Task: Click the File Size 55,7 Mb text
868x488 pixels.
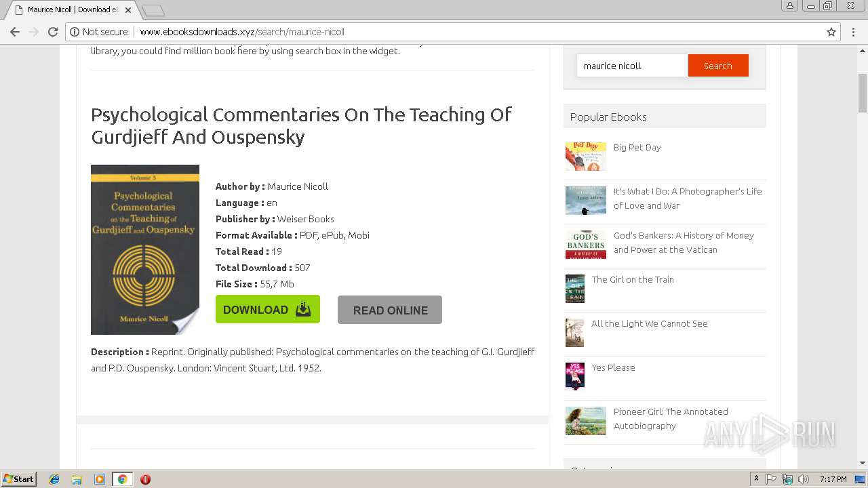Action: (255, 284)
